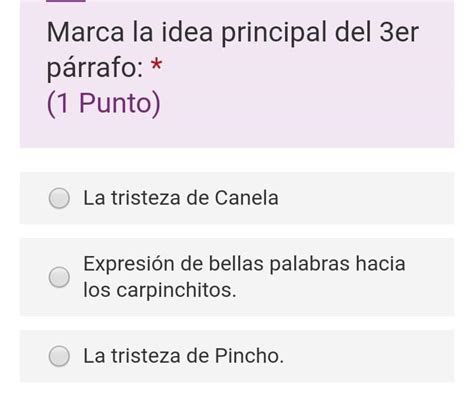Image resolution: width=474 pixels, height=418 pixels.
Task: Click the dark purple accent bar above the question
Action: pyautogui.click(x=66, y=1)
